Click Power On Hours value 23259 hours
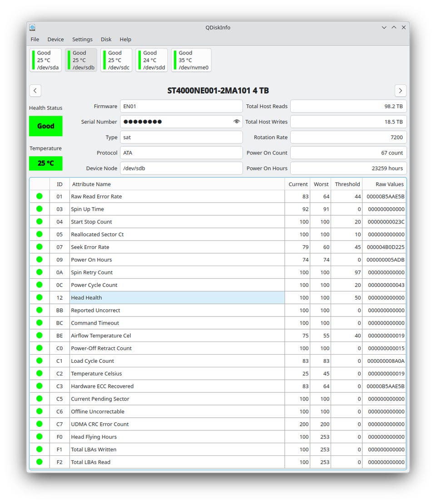 (348, 168)
